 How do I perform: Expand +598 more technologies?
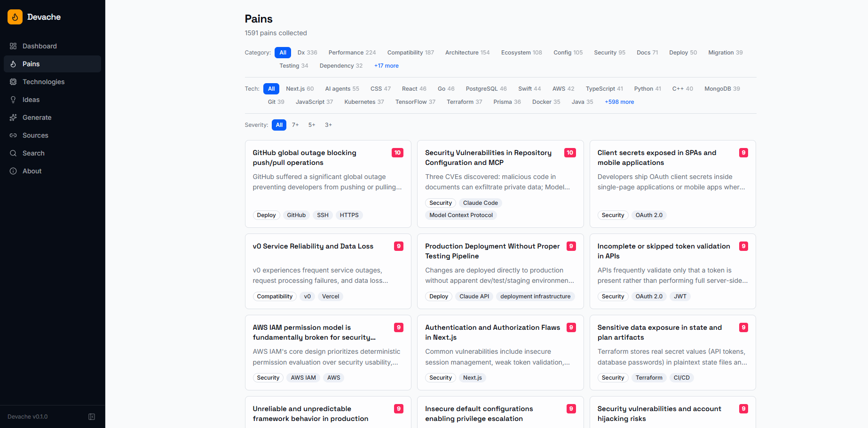(619, 102)
